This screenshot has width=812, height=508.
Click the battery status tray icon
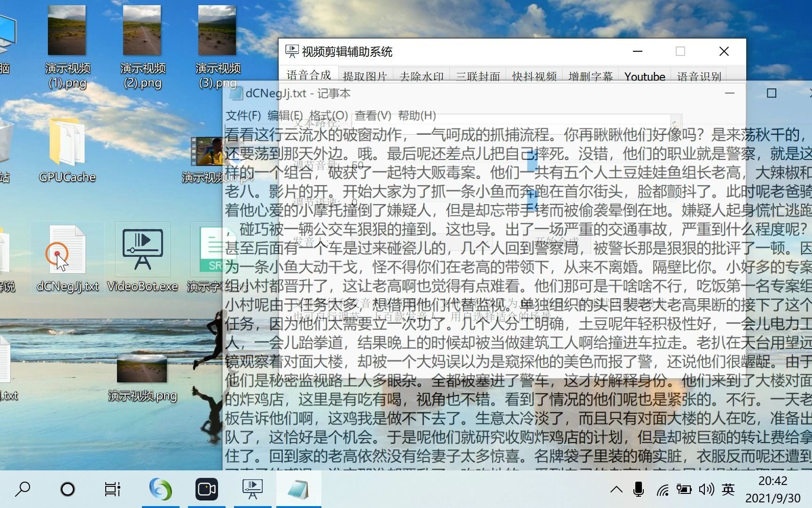[684, 490]
